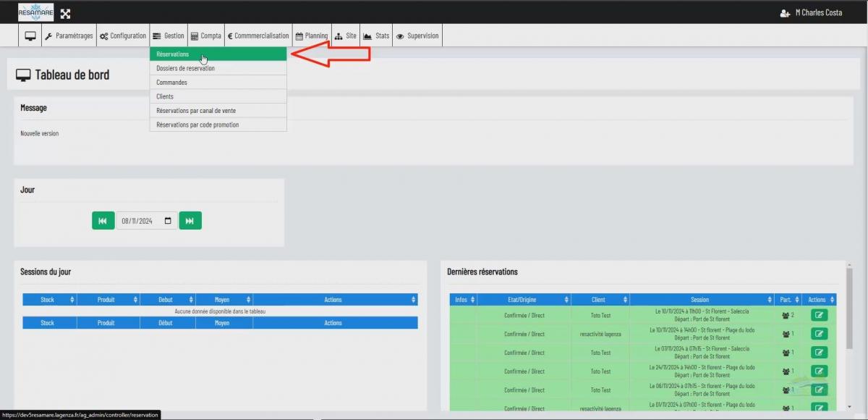Click participants icon in 24/11/2024 14h00 row
Screen dimensions: 868x420
click(786, 371)
